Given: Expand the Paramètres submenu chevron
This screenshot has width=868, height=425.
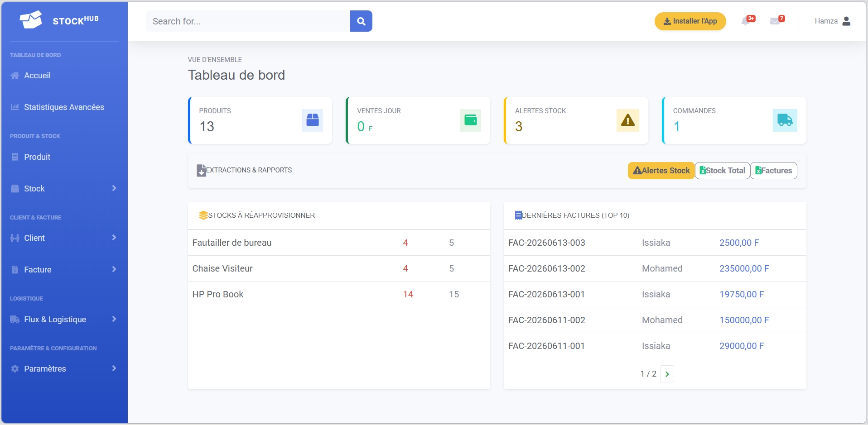Looking at the screenshot, I should [x=114, y=368].
